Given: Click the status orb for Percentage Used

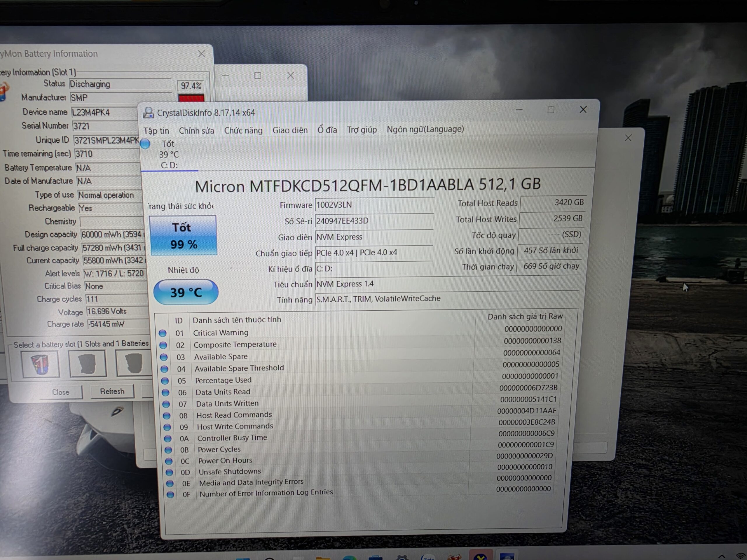Looking at the screenshot, I should [x=165, y=381].
